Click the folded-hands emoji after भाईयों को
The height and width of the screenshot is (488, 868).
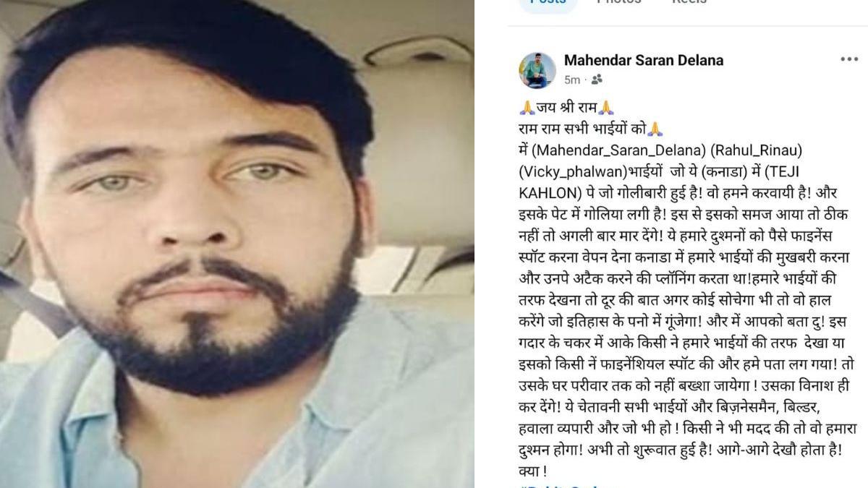tap(655, 129)
